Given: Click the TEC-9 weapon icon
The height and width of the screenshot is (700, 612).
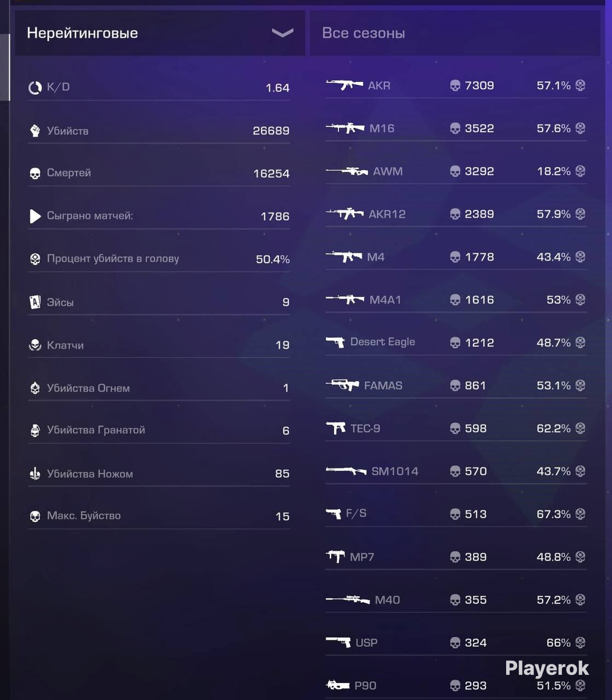Looking at the screenshot, I should pyautogui.click(x=336, y=428).
